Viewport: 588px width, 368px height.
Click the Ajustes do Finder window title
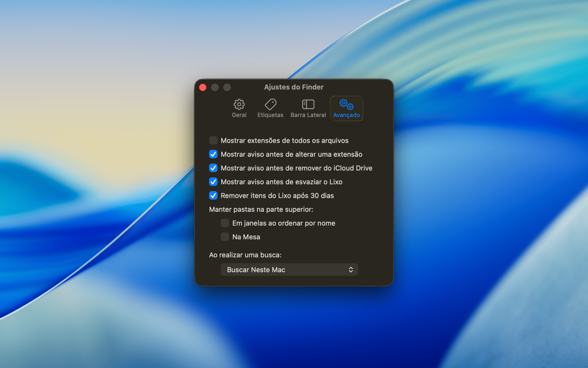pos(294,87)
